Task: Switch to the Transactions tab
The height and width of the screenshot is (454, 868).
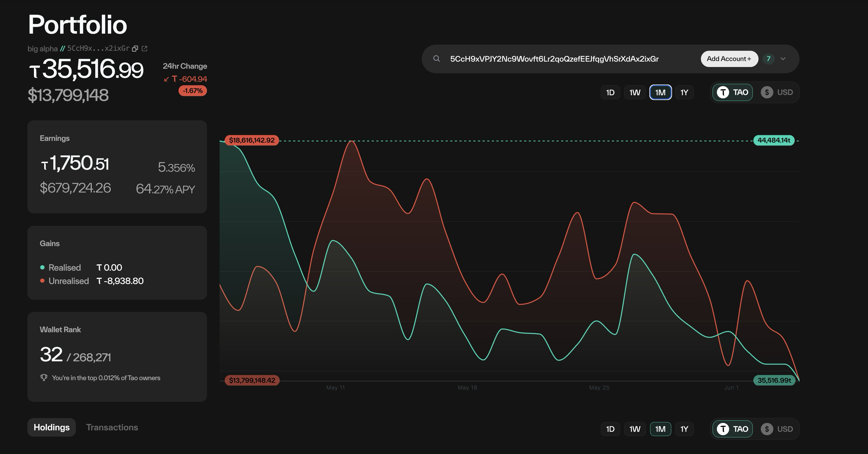Action: point(112,427)
